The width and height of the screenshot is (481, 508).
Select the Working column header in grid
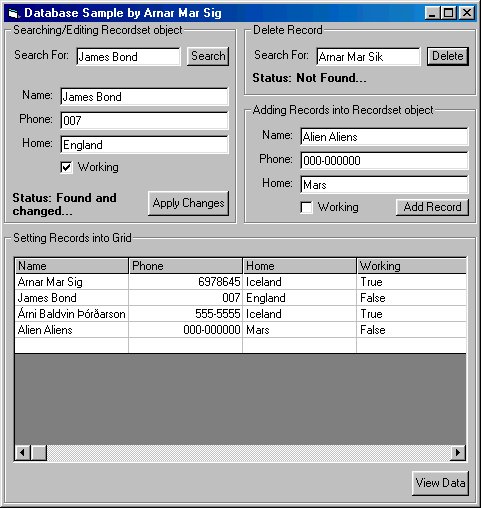(412, 266)
